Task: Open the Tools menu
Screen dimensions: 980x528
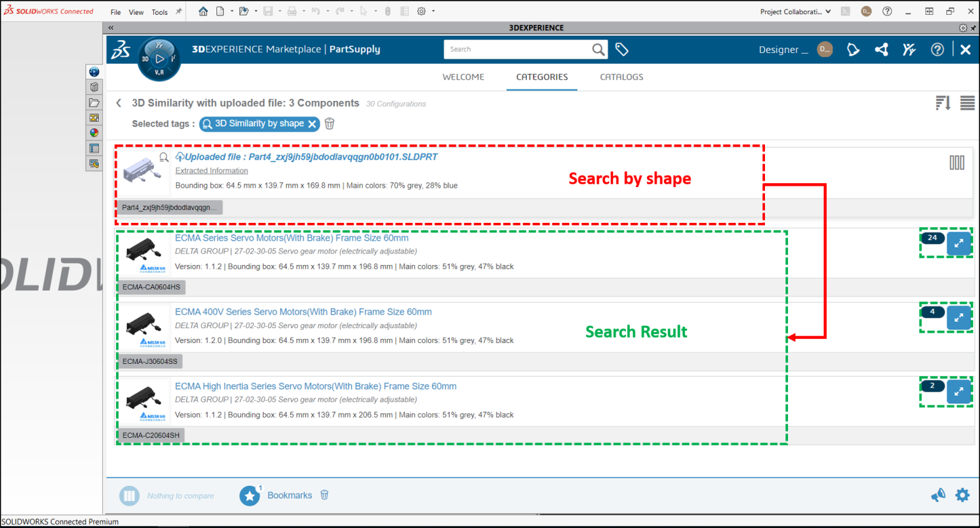Action: click(159, 11)
